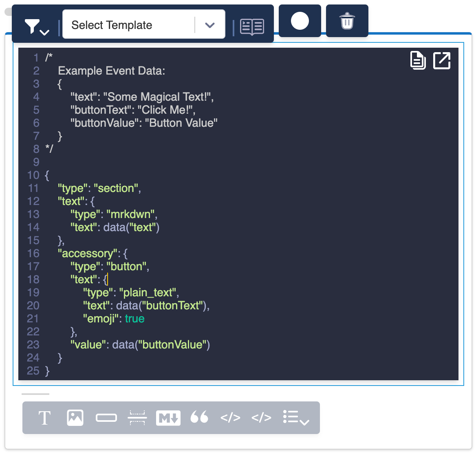Add a Divider block icon
Screen dimensions: 476x454
(137, 417)
